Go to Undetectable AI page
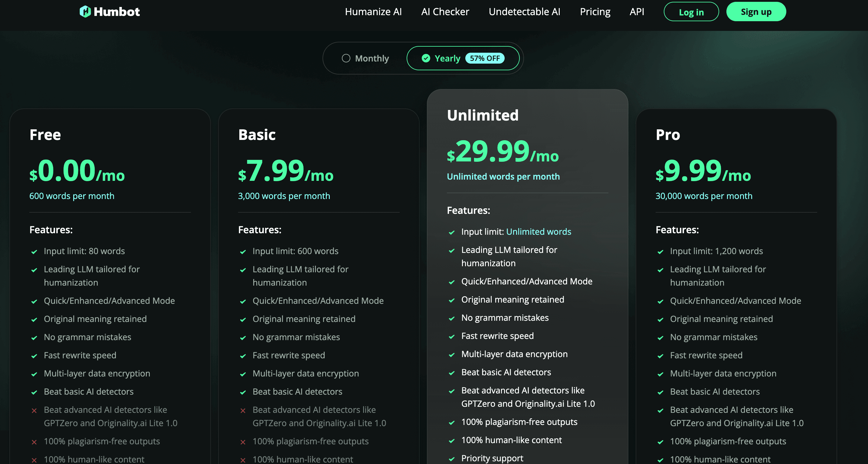Screen dimensions: 868x464 pyautogui.click(x=524, y=12)
